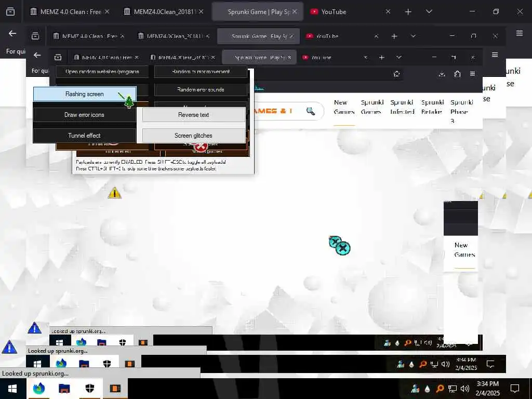Click the Firefox icon in the middle nested taskbar copy
532x399 pixels.
point(61,364)
